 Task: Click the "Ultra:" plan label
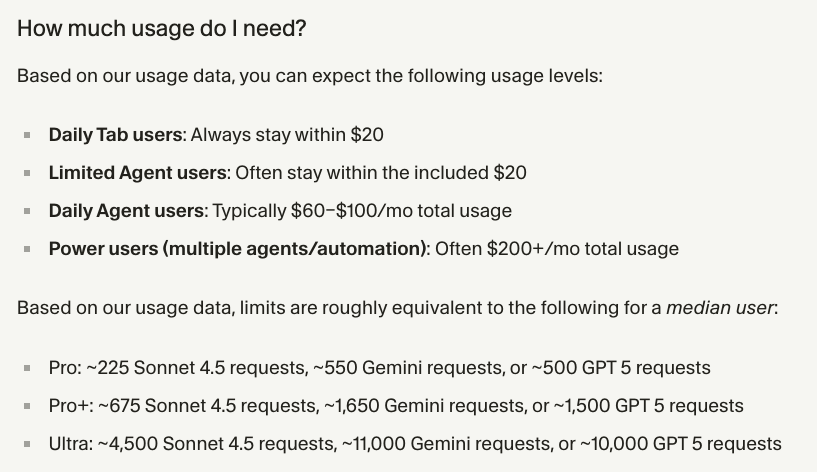click(x=70, y=443)
